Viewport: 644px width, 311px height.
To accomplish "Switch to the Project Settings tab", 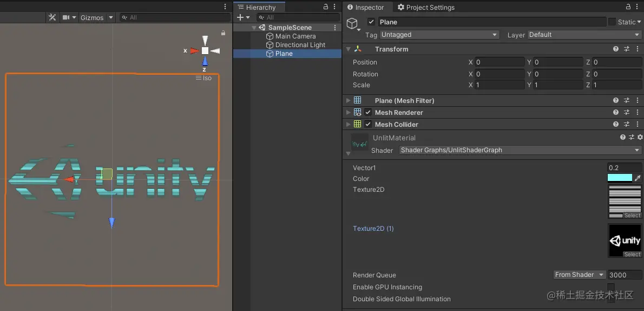I will [x=426, y=7].
